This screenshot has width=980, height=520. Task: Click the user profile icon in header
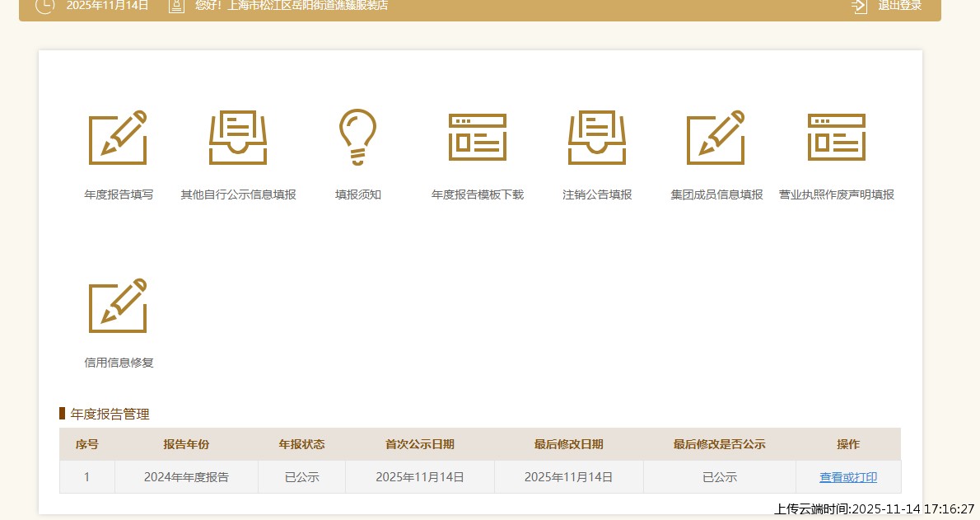pos(175,6)
